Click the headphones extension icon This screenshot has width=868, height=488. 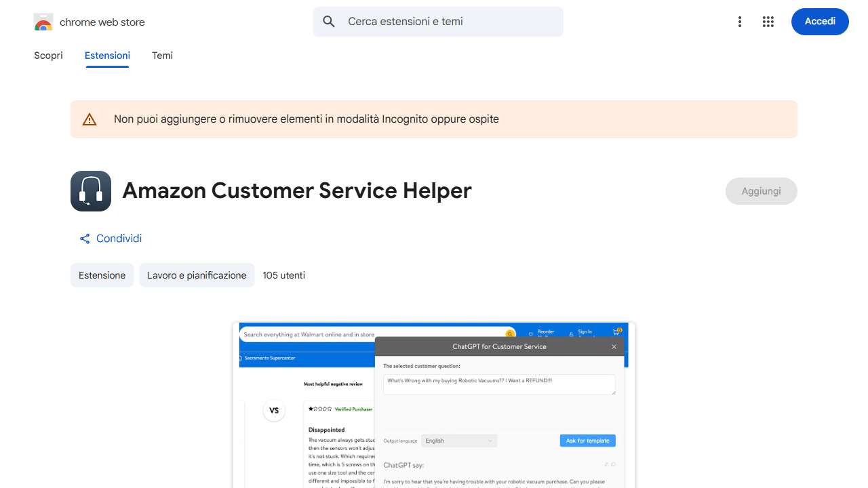(90, 190)
